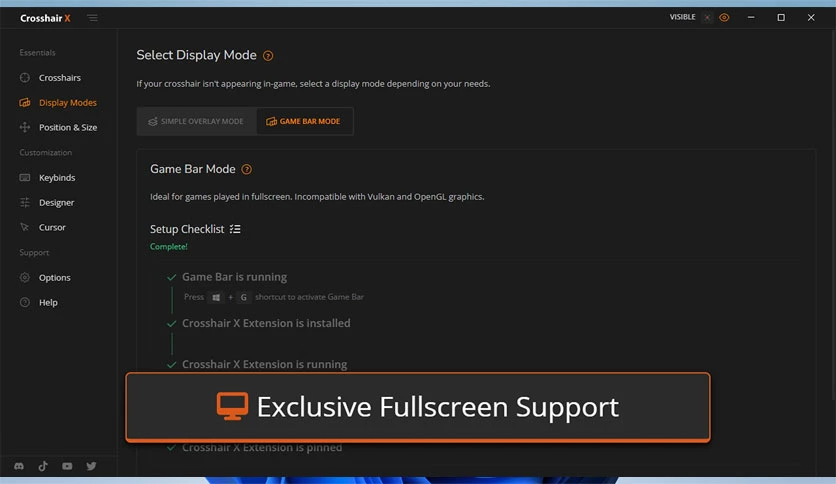
Task: Click help icon beside Select Display Mode
Action: point(268,55)
